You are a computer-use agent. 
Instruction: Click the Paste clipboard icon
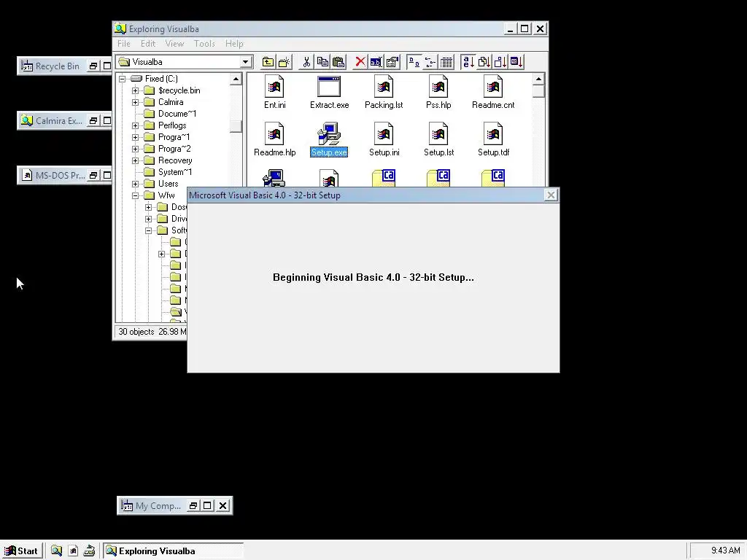coord(338,62)
